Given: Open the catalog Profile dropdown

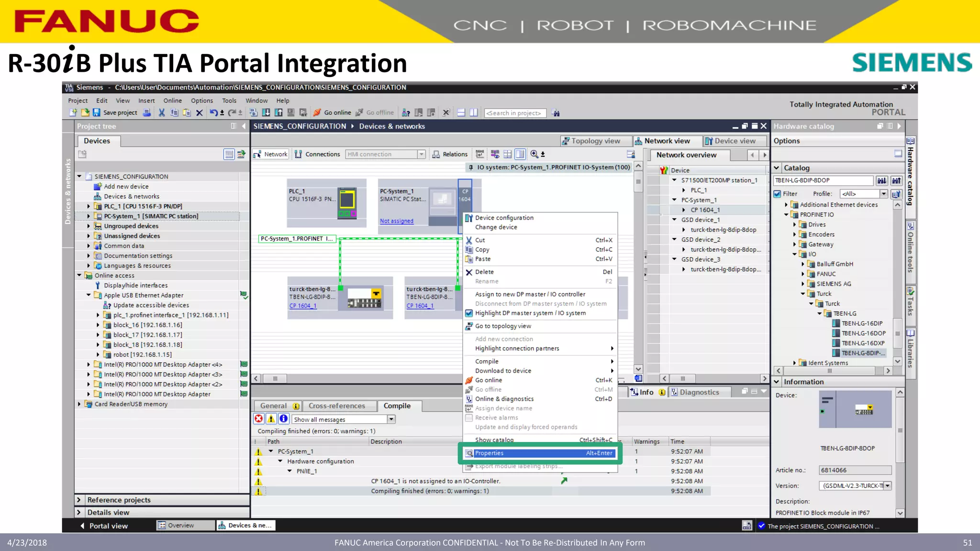Looking at the screenshot, I should pyautogui.click(x=884, y=194).
